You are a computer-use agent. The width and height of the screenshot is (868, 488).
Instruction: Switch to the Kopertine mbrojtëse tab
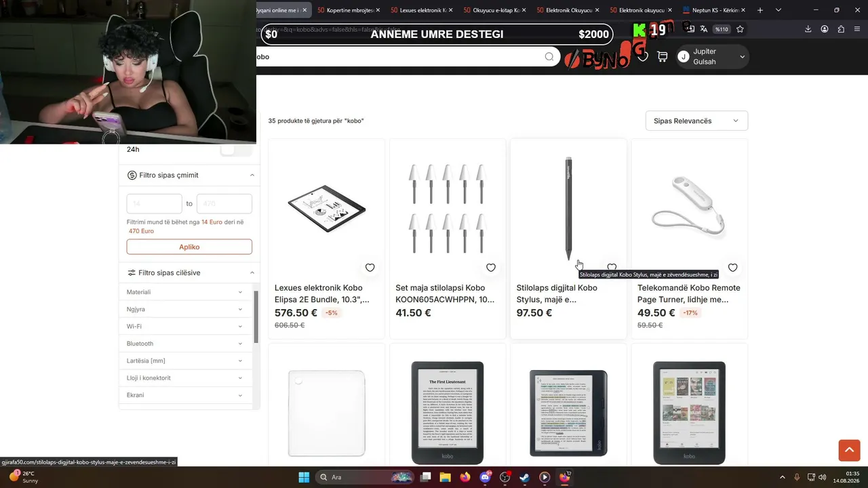(x=349, y=10)
